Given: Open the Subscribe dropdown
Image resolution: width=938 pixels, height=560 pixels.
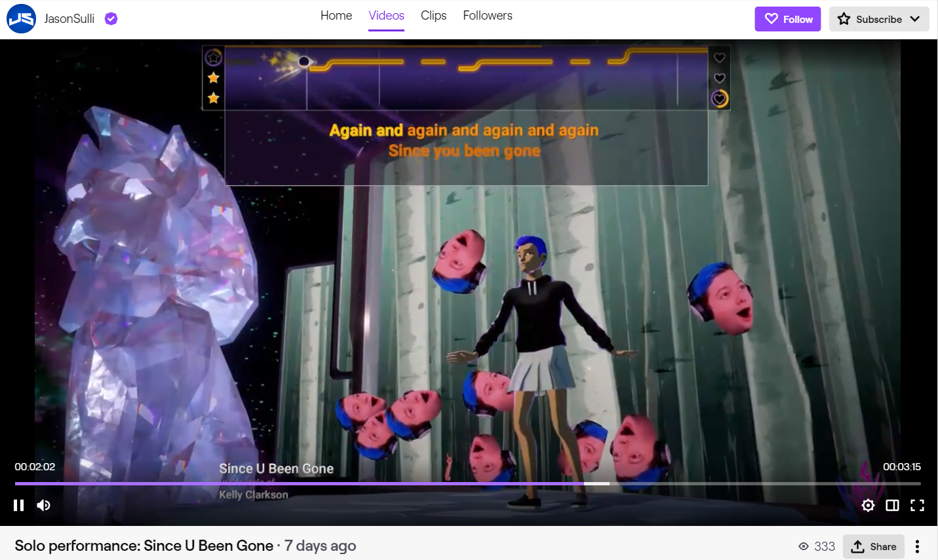Looking at the screenshot, I should [879, 19].
